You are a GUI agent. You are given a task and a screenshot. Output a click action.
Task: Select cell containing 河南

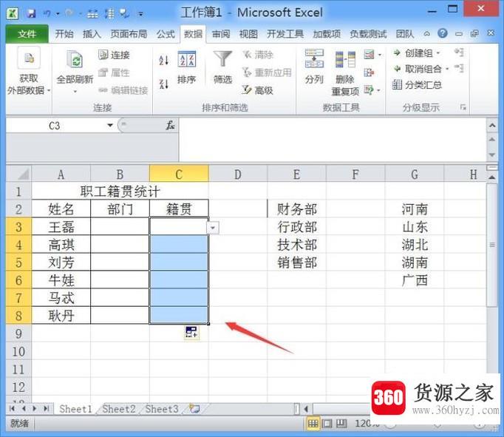pos(415,209)
